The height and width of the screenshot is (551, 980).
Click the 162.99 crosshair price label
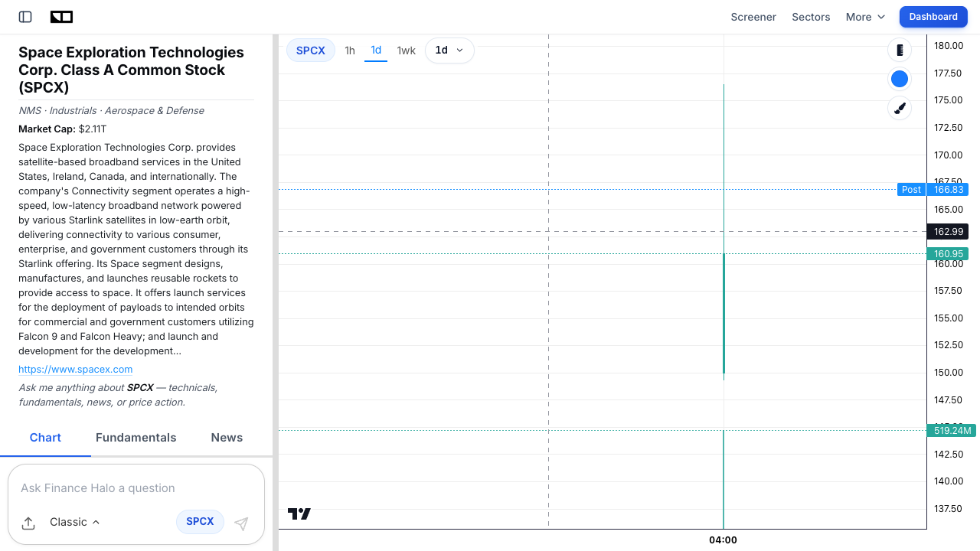pos(948,231)
